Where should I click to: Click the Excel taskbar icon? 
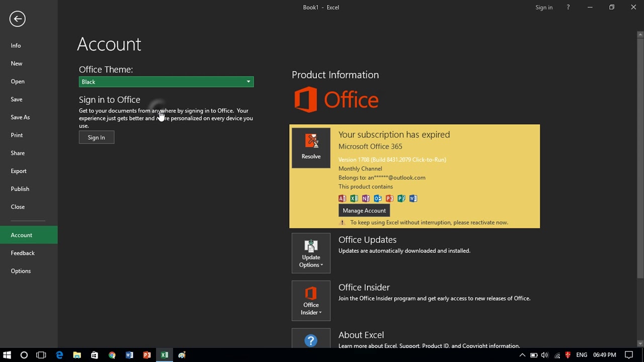tap(165, 355)
